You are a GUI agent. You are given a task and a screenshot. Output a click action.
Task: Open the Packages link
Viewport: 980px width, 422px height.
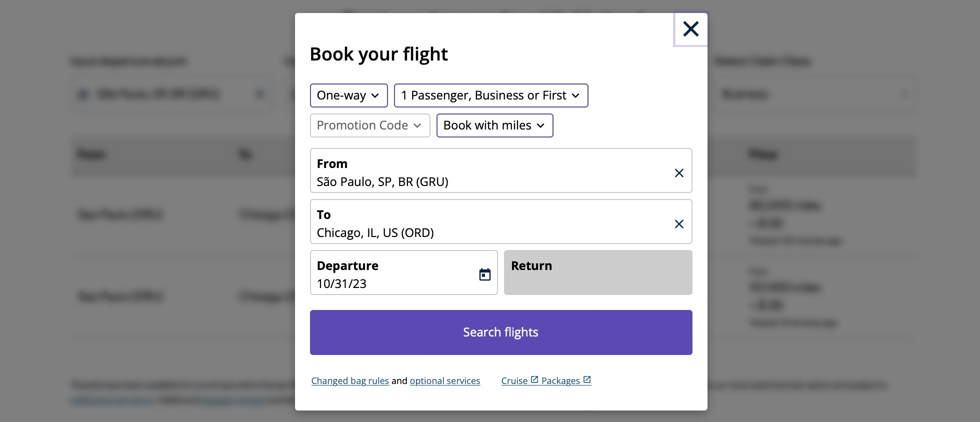560,381
